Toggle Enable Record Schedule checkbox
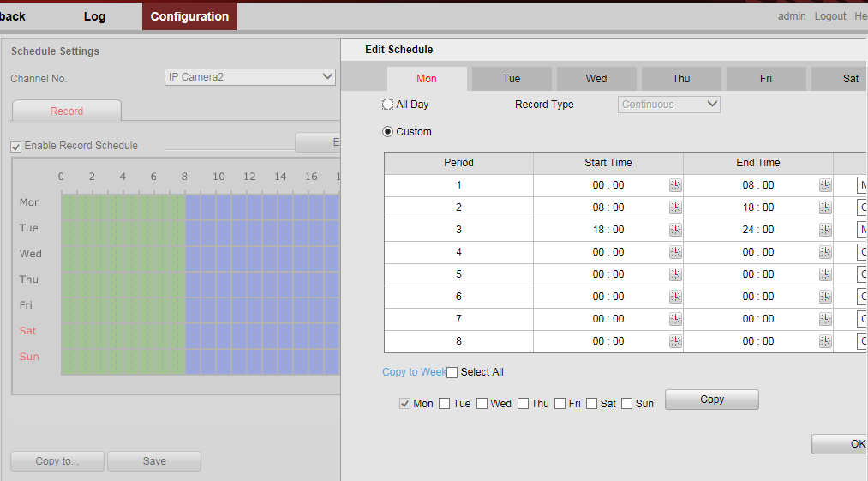Screen dimensions: 868x481 click(16, 147)
